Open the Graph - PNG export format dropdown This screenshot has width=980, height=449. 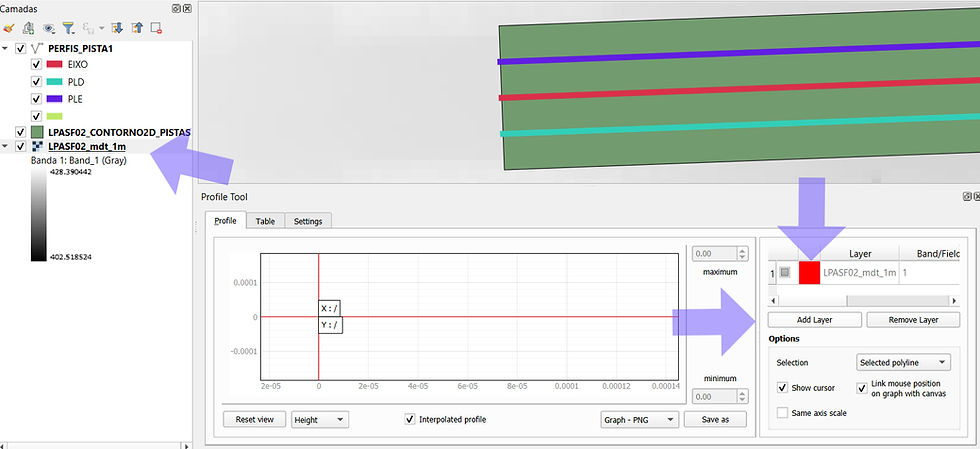pyautogui.click(x=638, y=420)
